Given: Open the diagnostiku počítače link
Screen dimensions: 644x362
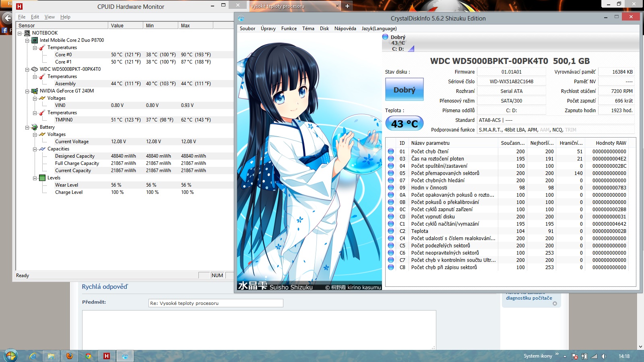Looking at the screenshot, I should coord(529,298).
